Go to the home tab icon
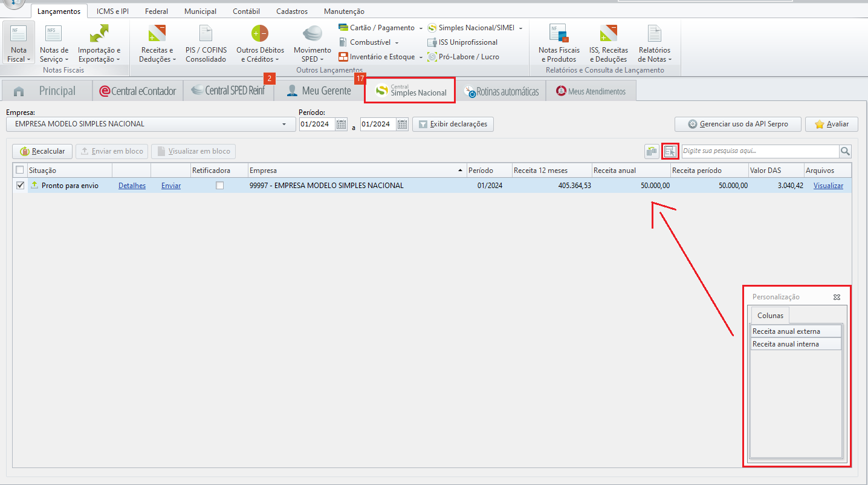The width and height of the screenshot is (868, 485). 19,91
